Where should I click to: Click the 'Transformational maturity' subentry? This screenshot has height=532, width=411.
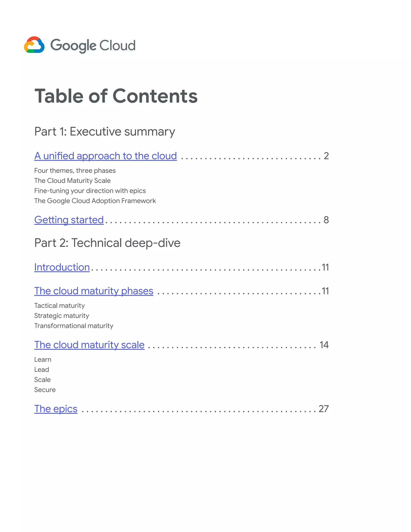(74, 326)
